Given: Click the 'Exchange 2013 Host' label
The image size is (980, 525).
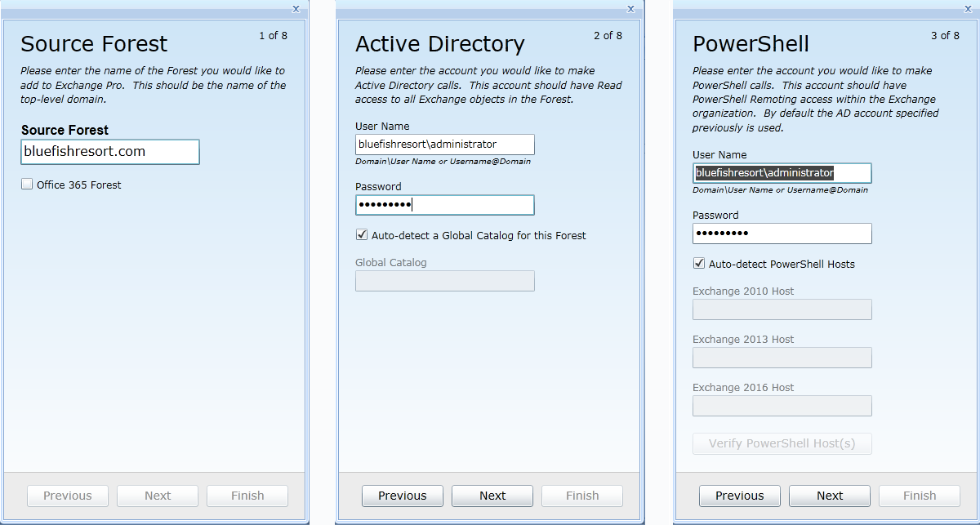Looking at the screenshot, I should [743, 340].
